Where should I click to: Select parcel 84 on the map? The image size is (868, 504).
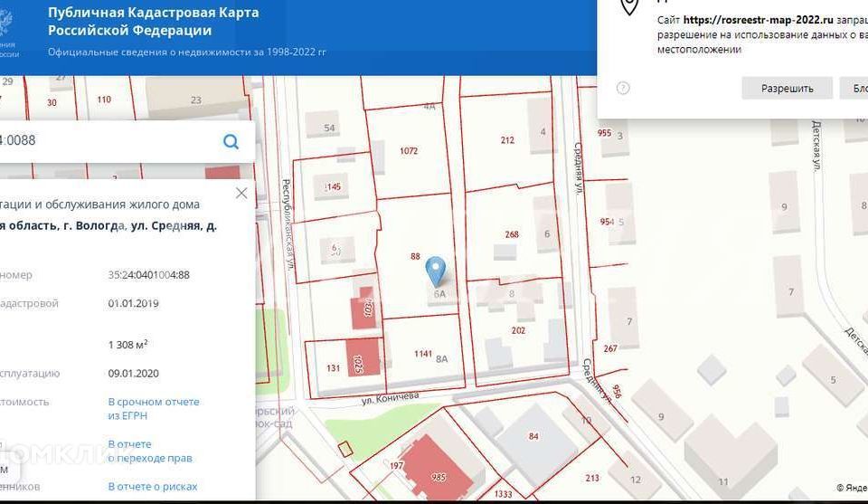point(533,436)
